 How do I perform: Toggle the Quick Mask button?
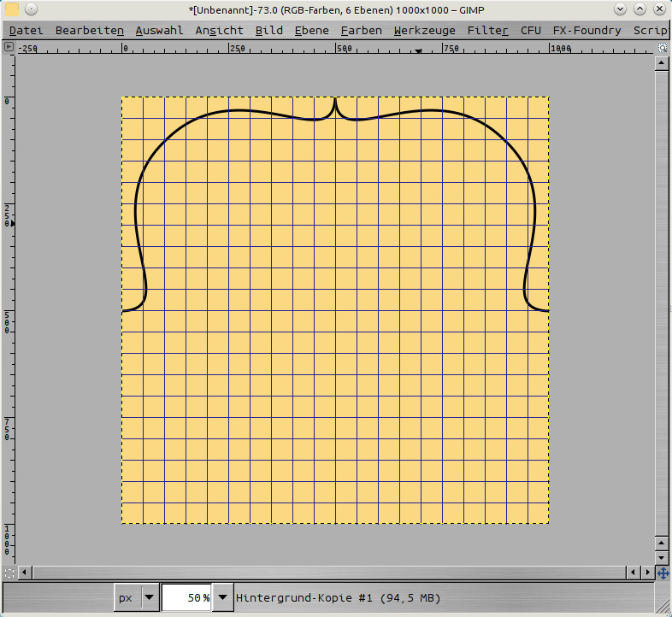click(9, 573)
